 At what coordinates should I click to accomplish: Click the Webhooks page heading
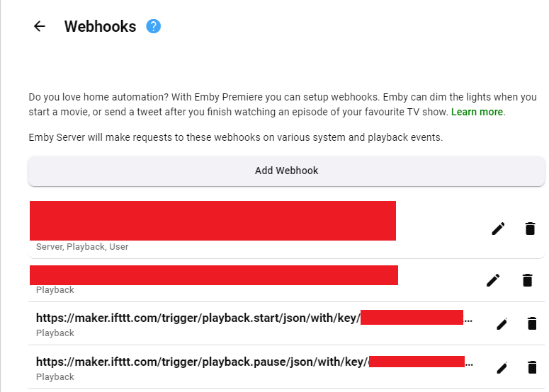pos(100,27)
